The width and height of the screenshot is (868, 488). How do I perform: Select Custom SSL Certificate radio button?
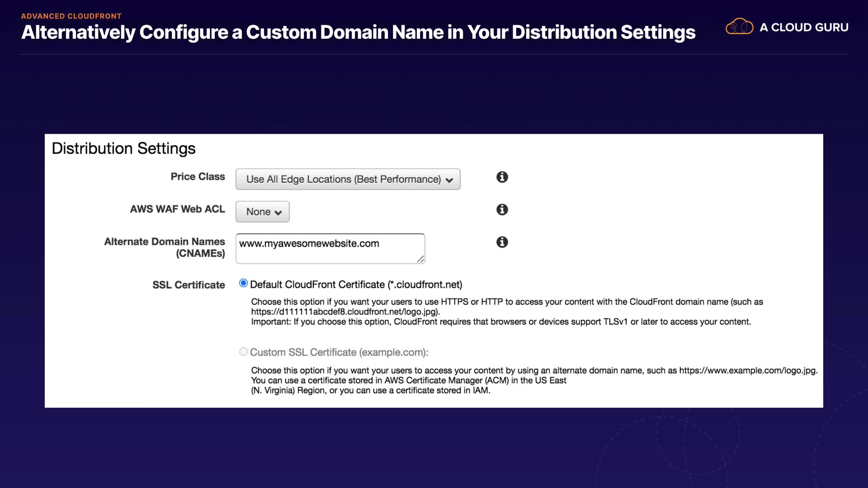243,352
